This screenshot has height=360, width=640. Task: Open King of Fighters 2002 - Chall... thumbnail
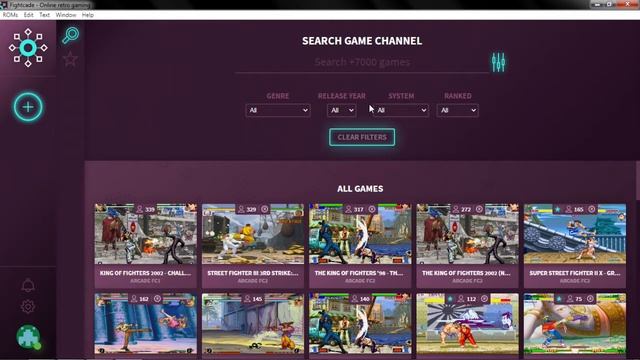[x=145, y=234]
